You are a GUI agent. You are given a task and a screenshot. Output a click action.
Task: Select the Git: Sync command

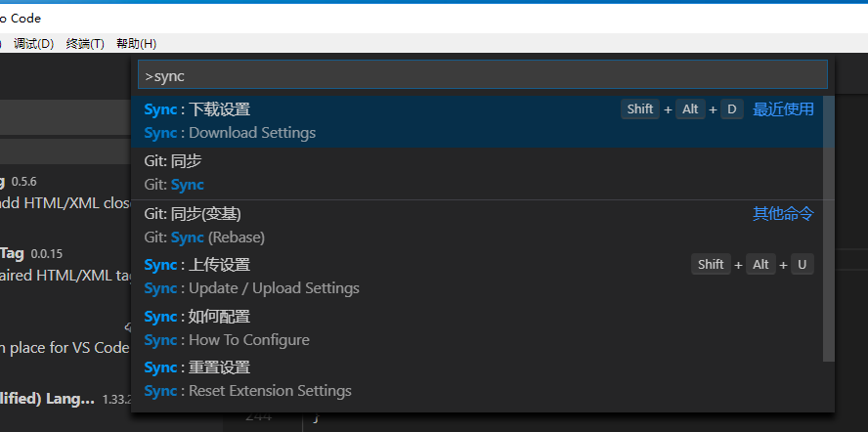point(477,173)
